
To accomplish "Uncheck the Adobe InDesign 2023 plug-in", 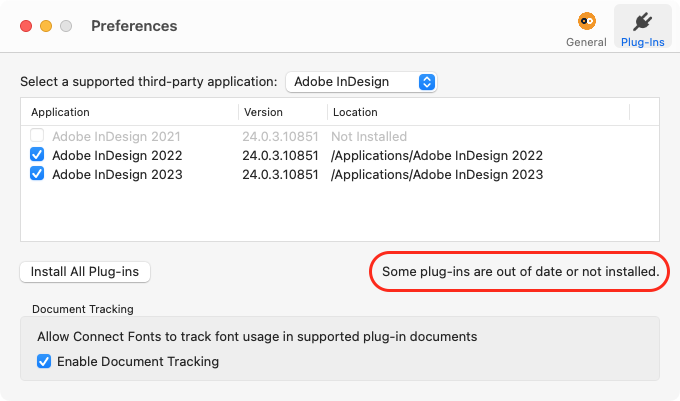I will point(37,174).
